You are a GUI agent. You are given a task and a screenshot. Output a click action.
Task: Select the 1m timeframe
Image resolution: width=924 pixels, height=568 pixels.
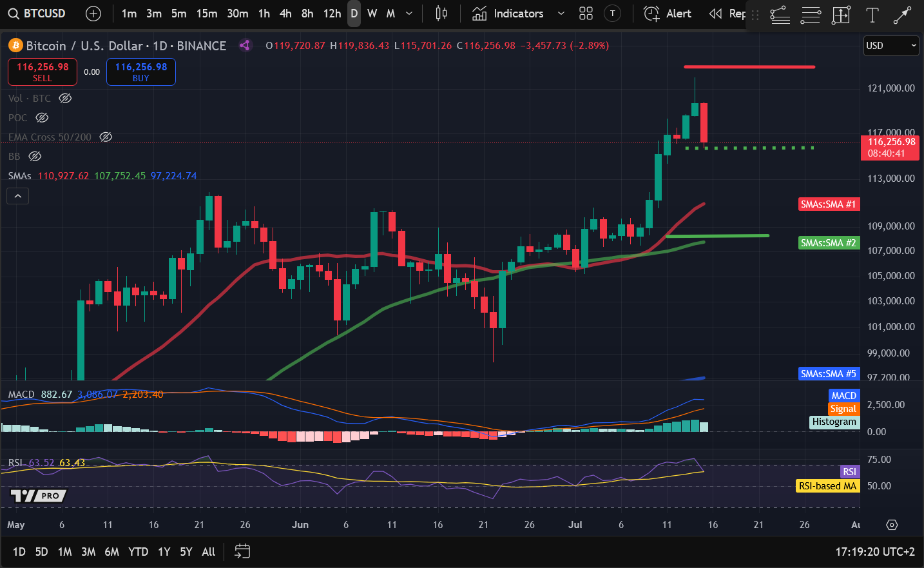click(x=129, y=14)
